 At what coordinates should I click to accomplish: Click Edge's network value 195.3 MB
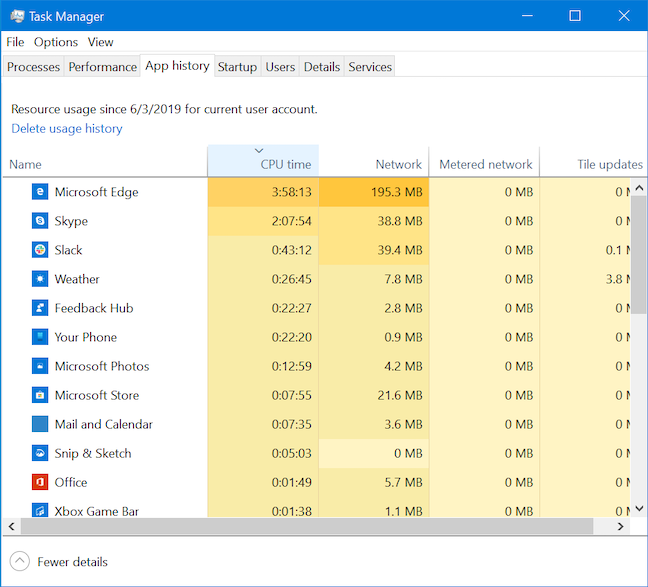[396, 192]
